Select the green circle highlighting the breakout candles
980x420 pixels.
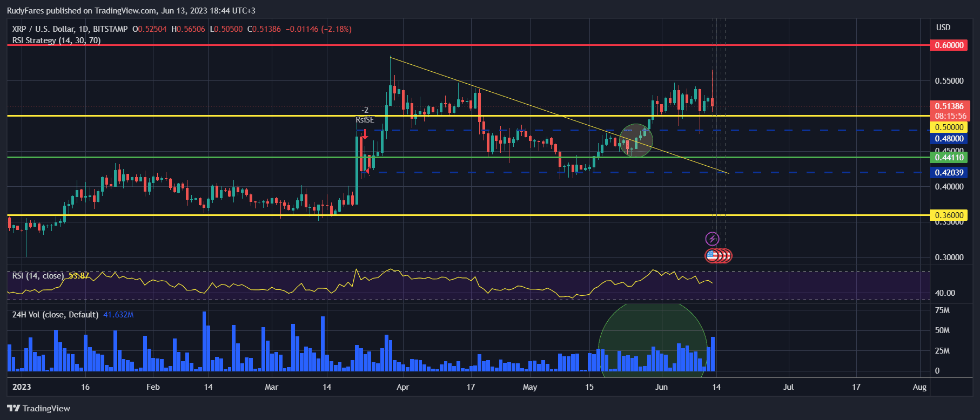point(636,140)
